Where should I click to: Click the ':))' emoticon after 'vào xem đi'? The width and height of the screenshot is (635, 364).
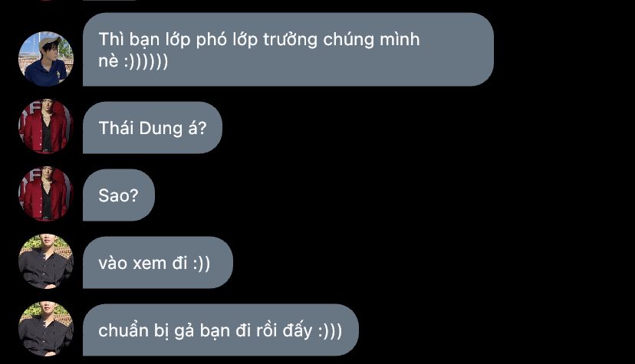coord(201,264)
